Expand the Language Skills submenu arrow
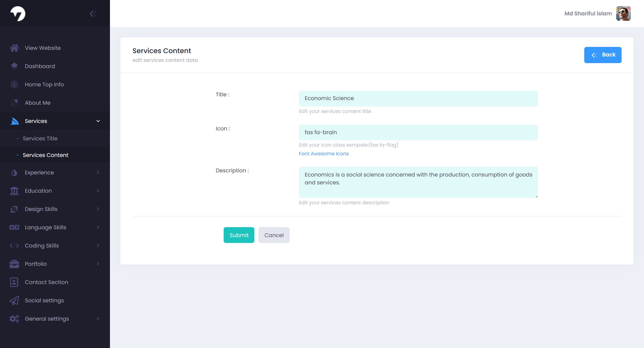This screenshot has width=644, height=348. click(98, 227)
